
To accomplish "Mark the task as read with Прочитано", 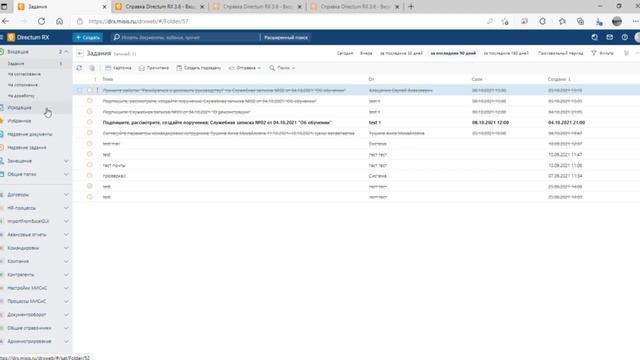I will click(x=154, y=68).
